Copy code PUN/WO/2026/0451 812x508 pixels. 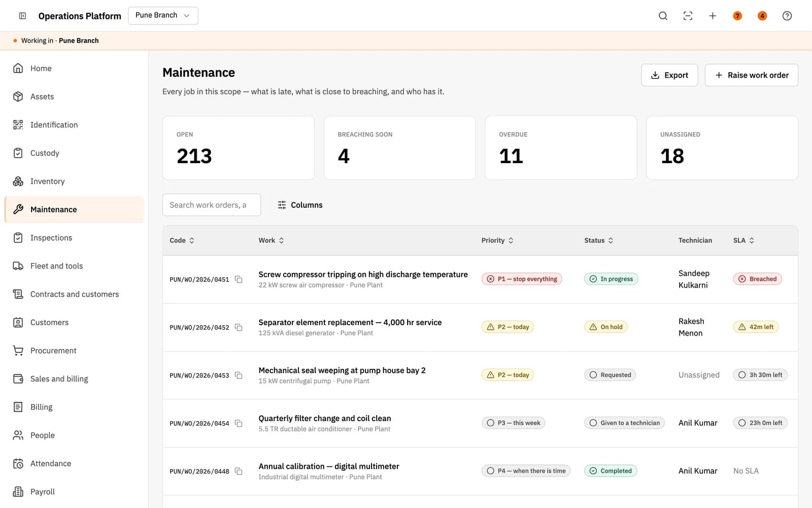pyautogui.click(x=239, y=279)
